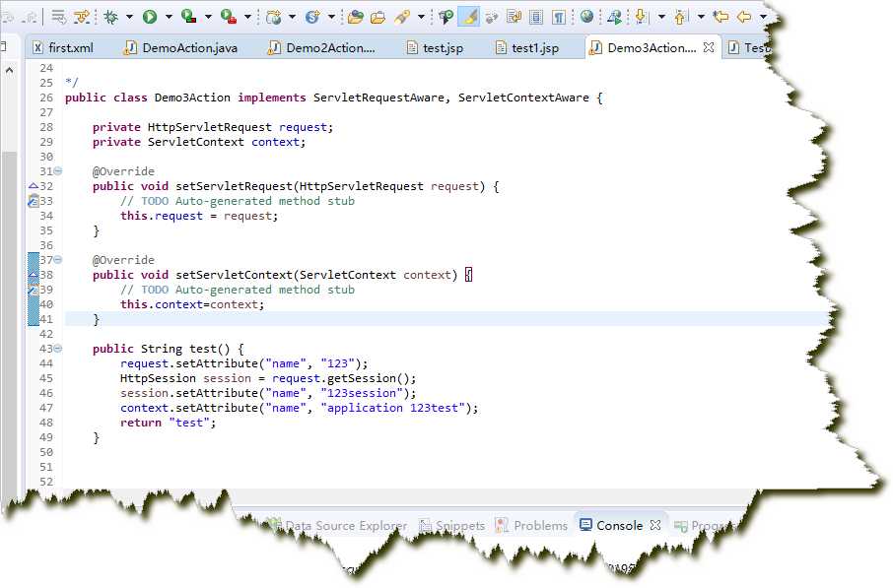Switch to test.jsp tab
The image size is (893, 588).
pyautogui.click(x=435, y=48)
